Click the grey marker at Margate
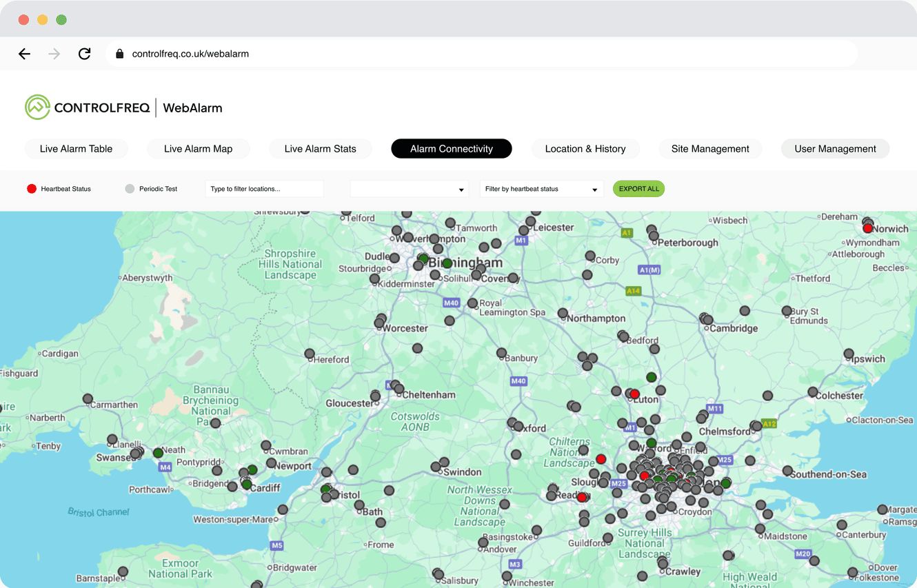 [883, 509]
